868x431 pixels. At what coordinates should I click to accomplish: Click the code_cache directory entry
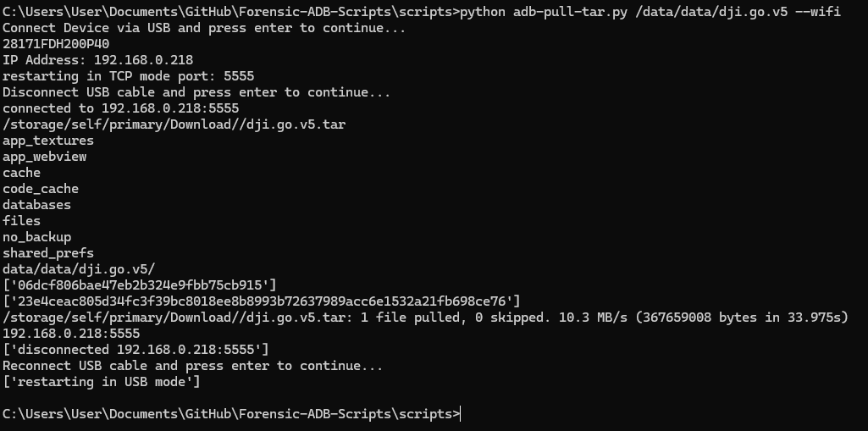[41, 189]
